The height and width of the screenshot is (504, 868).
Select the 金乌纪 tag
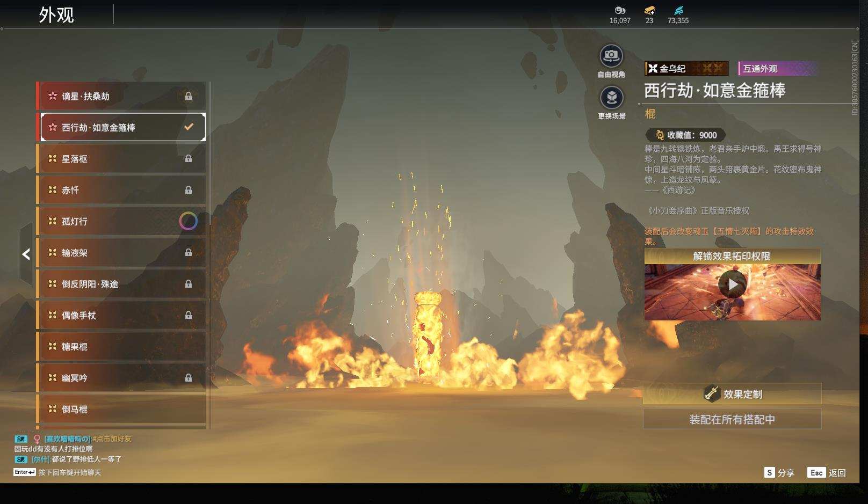point(686,69)
